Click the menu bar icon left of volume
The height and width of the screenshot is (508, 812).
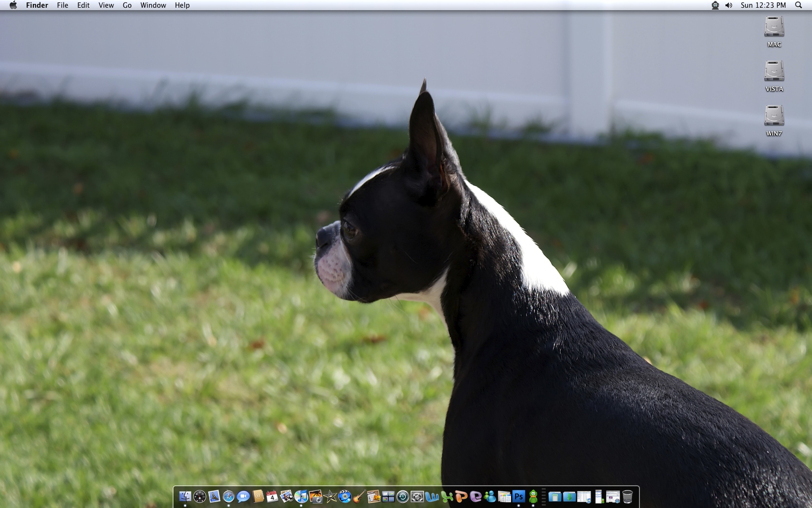point(715,5)
